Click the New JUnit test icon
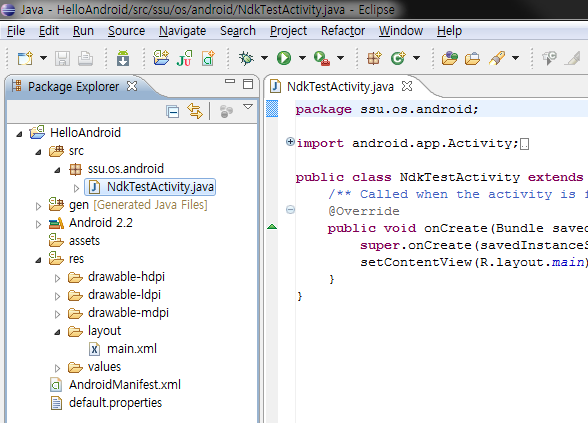Screen dimensions: 588x423 point(184,58)
